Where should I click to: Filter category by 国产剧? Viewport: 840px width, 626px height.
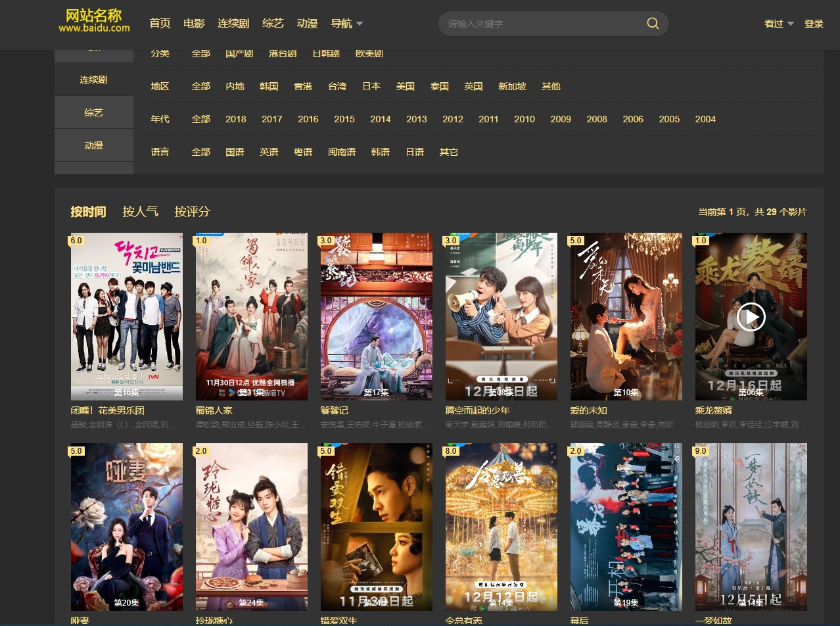pyautogui.click(x=239, y=53)
